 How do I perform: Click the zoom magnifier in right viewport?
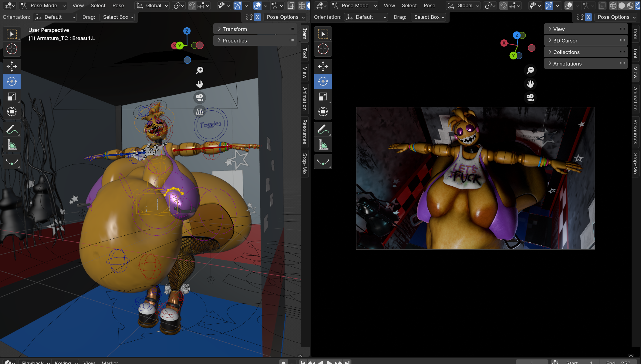[530, 70]
